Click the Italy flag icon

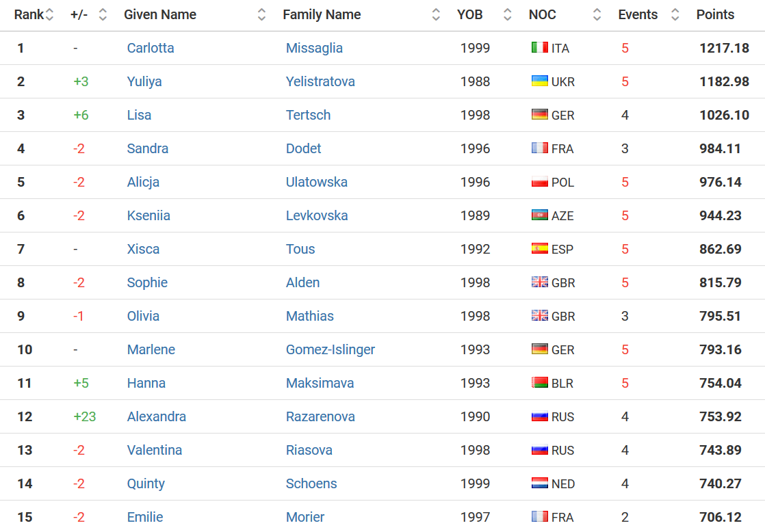[540, 47]
